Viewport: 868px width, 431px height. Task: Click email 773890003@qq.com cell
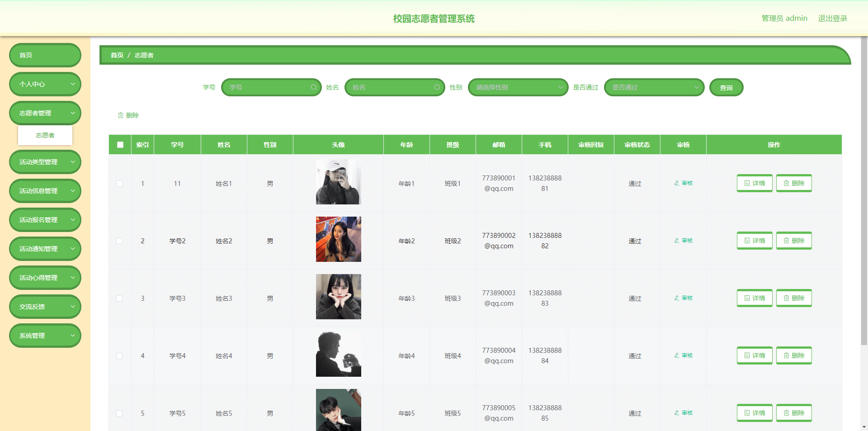coord(499,298)
